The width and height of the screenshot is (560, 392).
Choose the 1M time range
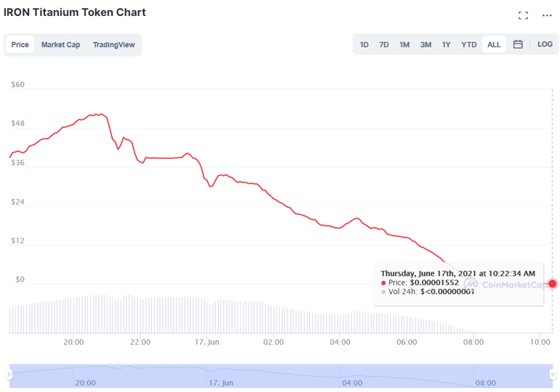(x=404, y=45)
